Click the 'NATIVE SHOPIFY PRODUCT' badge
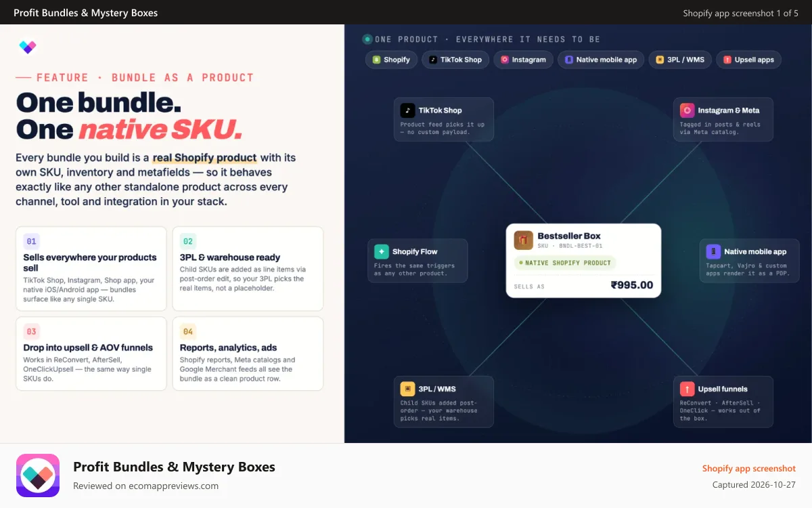This screenshot has width=812, height=508. pyautogui.click(x=564, y=263)
